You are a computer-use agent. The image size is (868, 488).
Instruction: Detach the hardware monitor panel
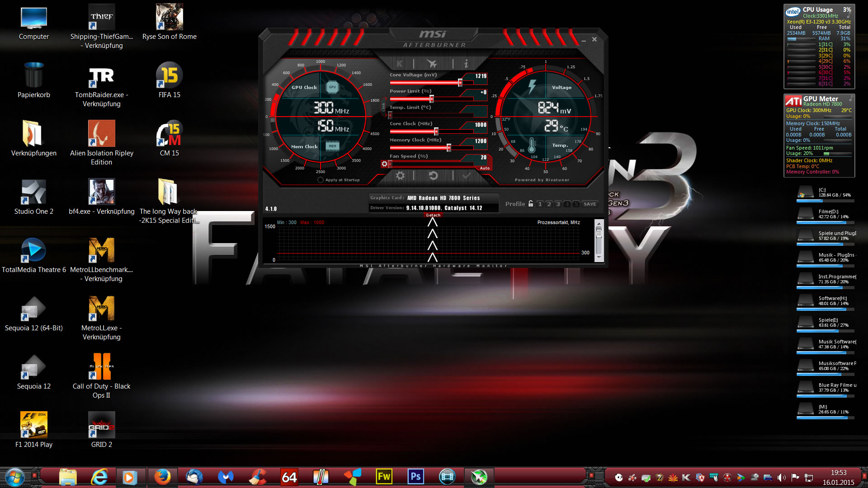tap(433, 215)
